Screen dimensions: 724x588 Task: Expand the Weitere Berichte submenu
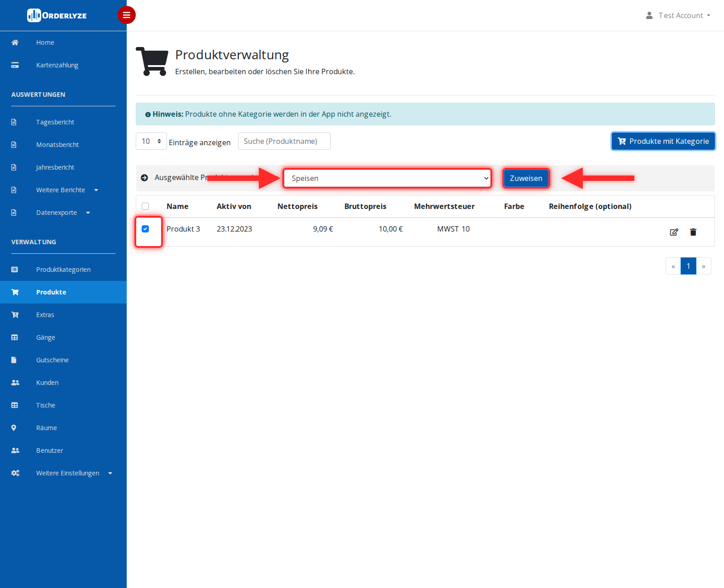click(x=67, y=190)
